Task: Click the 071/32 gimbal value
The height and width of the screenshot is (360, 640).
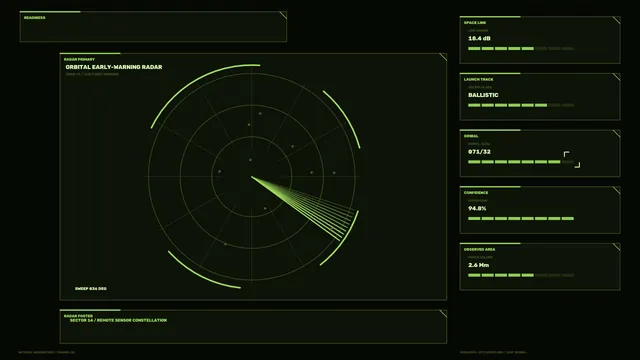Action: [x=479, y=152]
